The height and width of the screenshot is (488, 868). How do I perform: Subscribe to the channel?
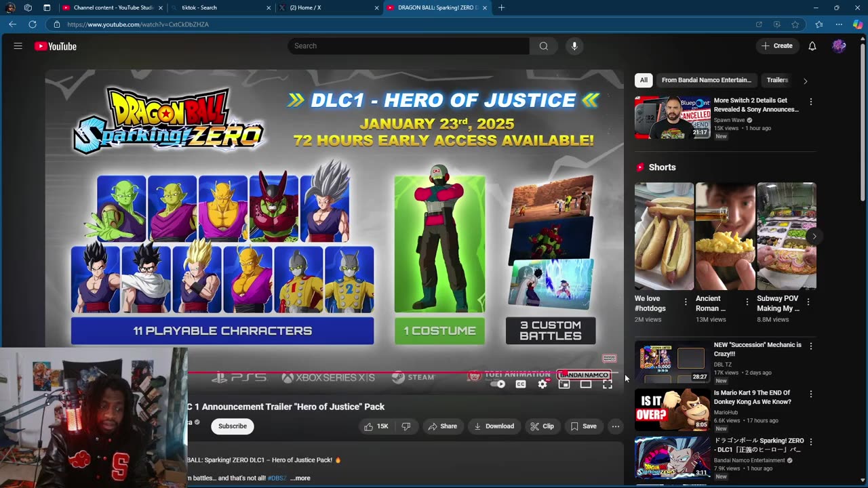233,426
